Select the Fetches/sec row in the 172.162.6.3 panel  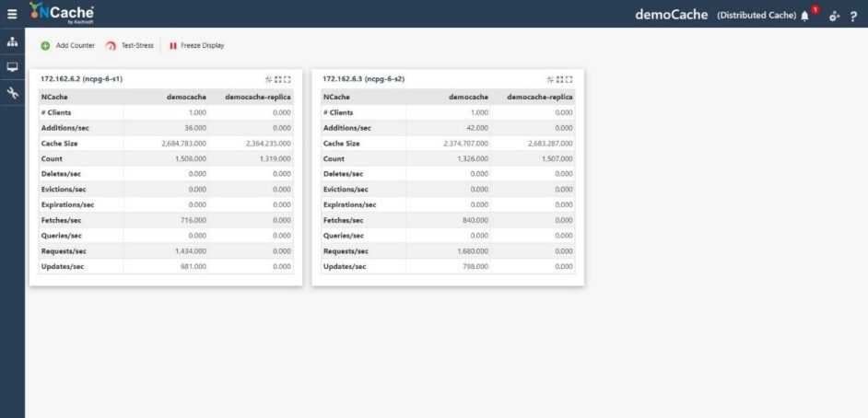coord(448,220)
